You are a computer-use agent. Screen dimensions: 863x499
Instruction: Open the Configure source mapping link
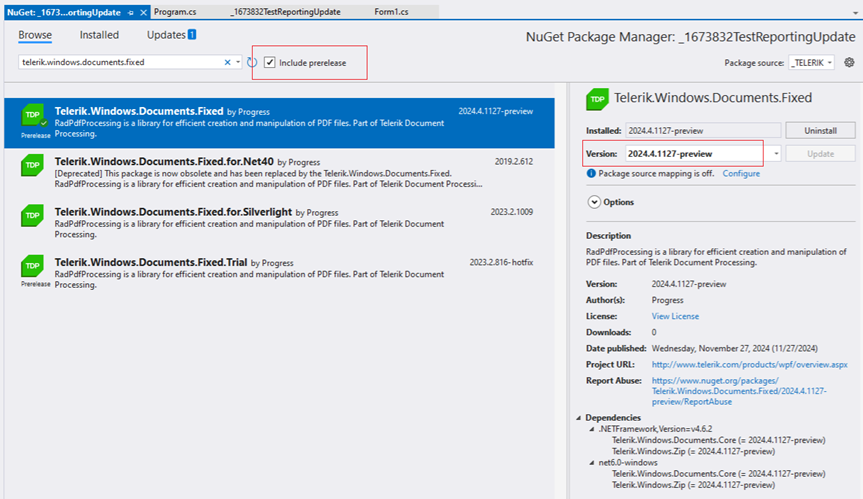pos(741,173)
